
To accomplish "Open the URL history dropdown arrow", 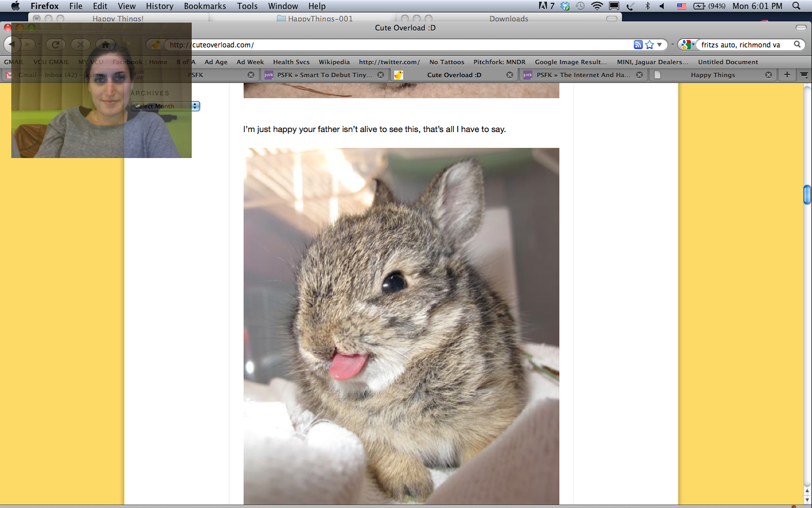I will pos(659,45).
